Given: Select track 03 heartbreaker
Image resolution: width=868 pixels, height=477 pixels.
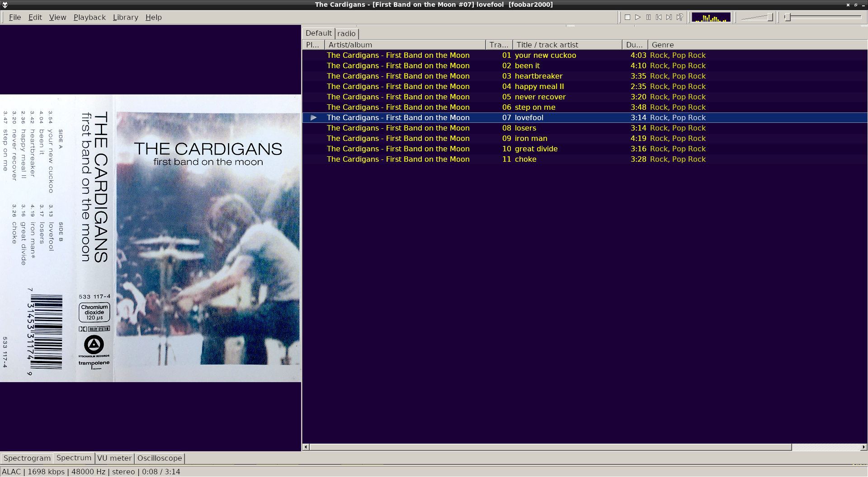Looking at the screenshot, I should tap(585, 76).
